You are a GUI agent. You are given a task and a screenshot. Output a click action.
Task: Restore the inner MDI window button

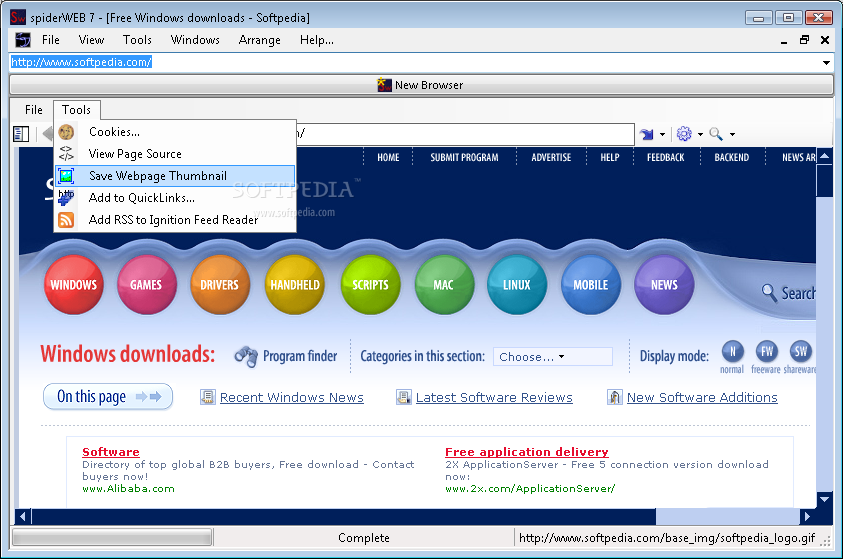coord(804,40)
